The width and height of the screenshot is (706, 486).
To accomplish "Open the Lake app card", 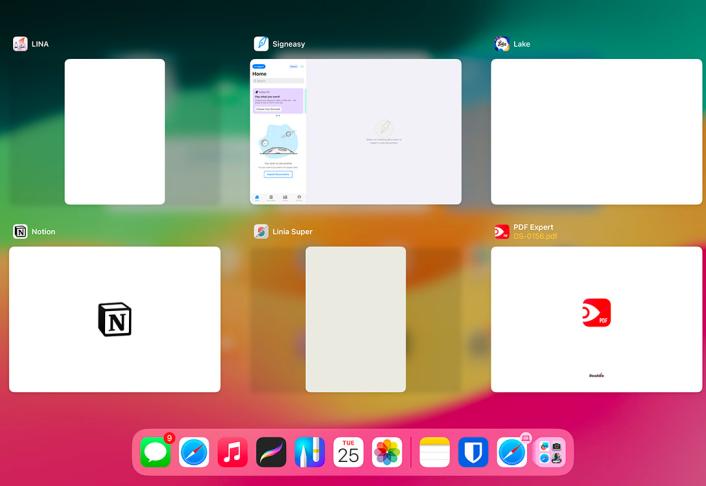I will click(596, 131).
